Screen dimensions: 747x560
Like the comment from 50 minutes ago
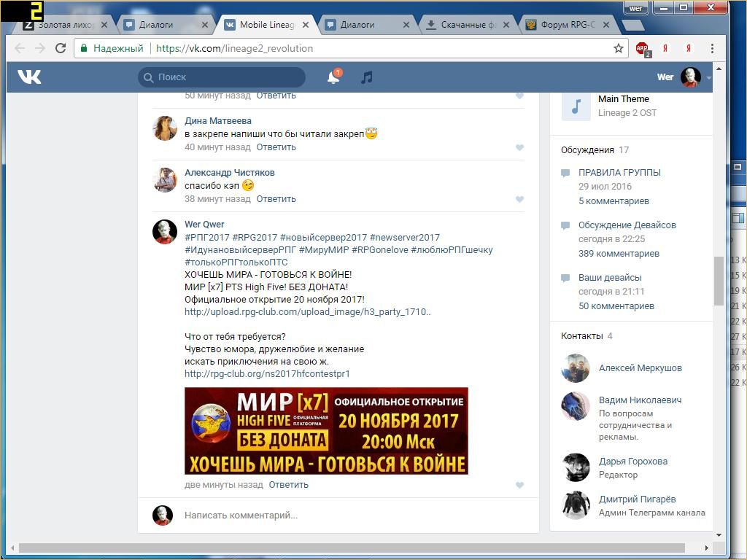tap(519, 96)
